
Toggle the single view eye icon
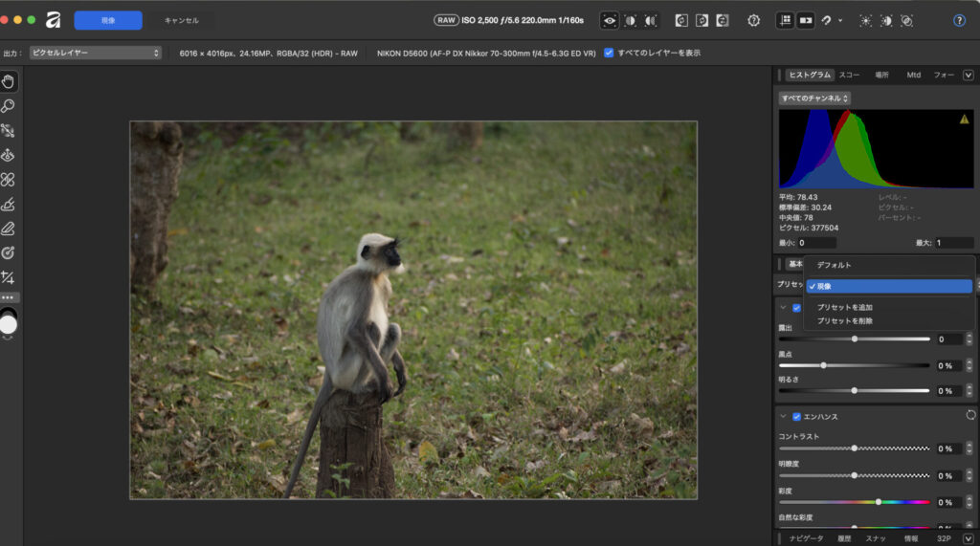(609, 20)
